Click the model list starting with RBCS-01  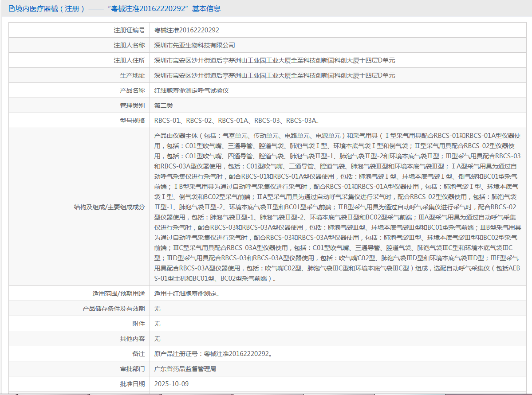click(x=236, y=121)
